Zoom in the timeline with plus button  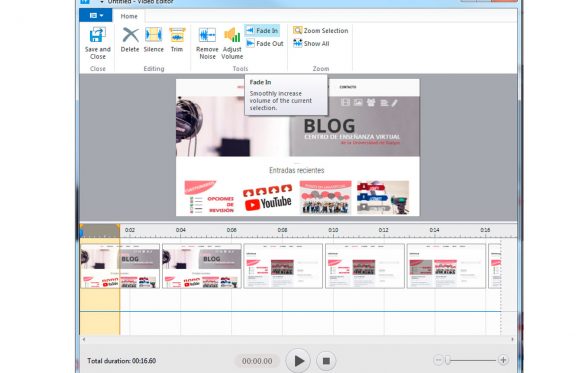click(503, 360)
